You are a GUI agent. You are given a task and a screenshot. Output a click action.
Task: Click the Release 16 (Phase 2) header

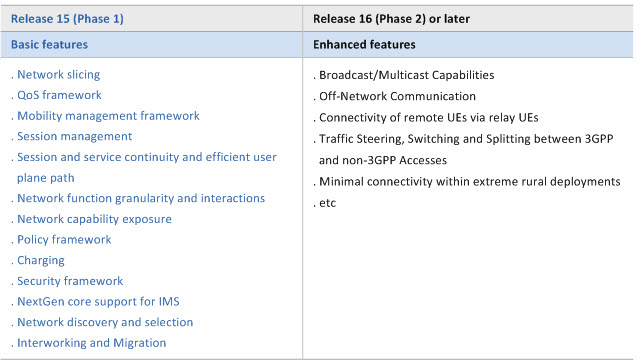pos(391,19)
